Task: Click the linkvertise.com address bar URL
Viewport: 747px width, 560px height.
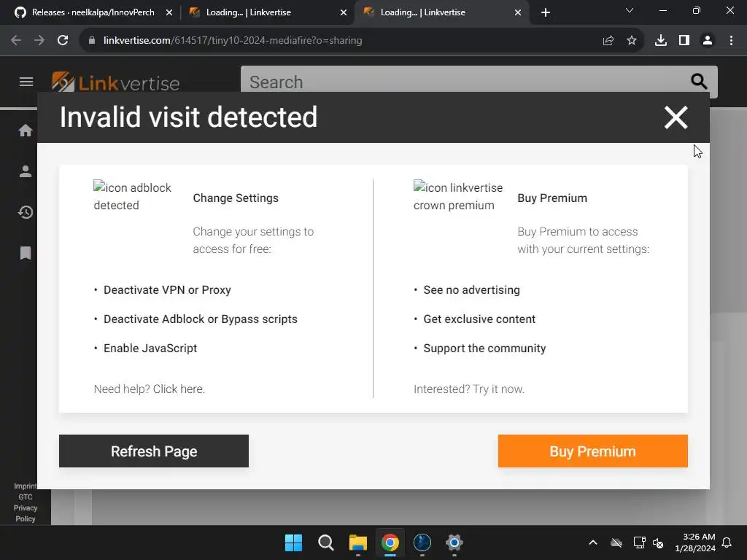Action: [233, 41]
